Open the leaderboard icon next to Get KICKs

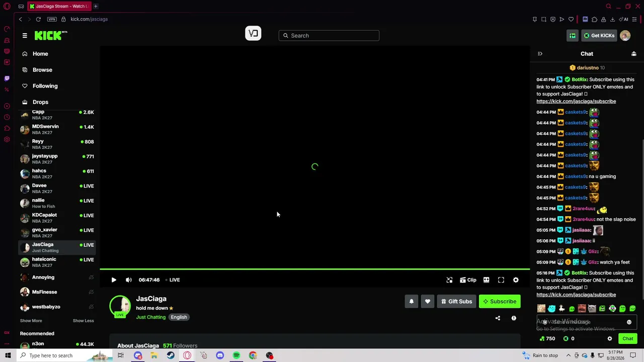573,36
